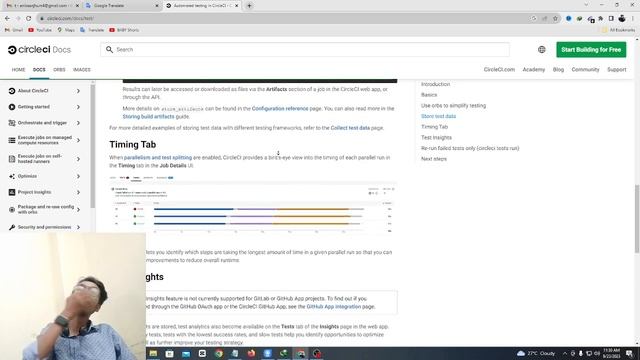Click the Package and re-use config icon
Image resolution: width=640 pixels, height=360 pixels.
click(12, 209)
